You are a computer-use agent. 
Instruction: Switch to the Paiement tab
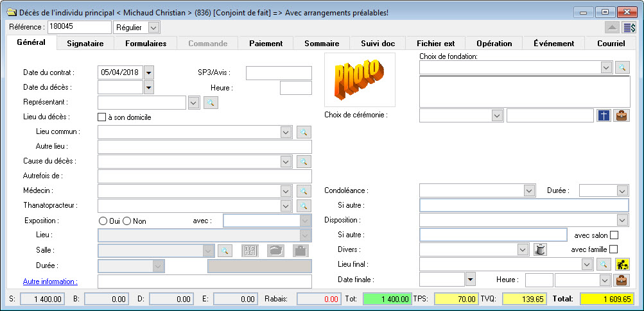coord(266,44)
